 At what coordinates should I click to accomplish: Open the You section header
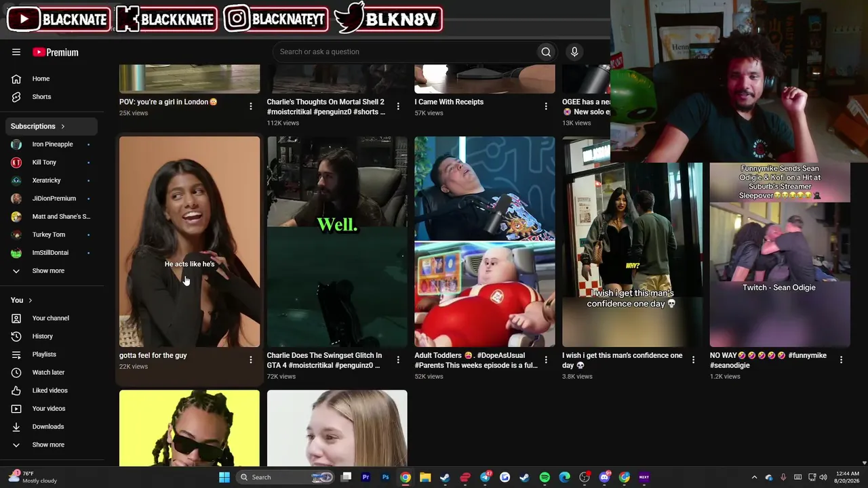21,300
